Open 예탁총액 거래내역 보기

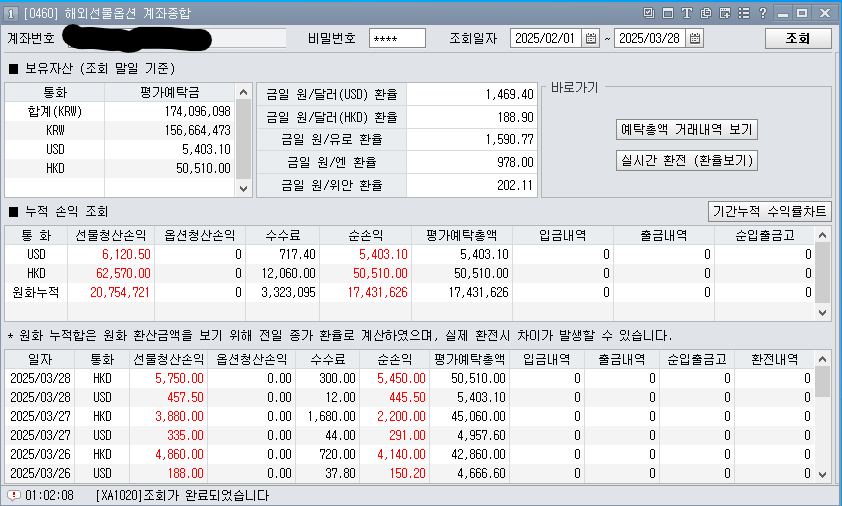[x=686, y=129]
